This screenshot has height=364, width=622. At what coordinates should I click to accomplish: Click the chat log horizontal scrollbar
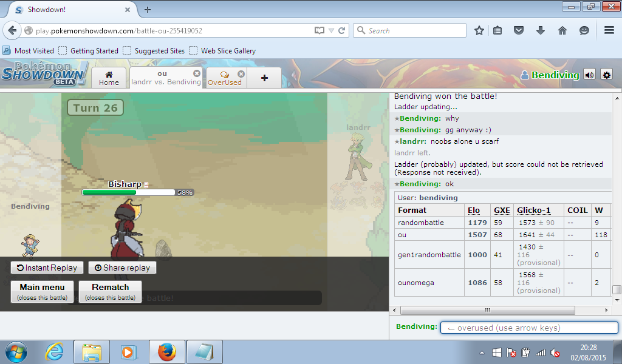(488, 310)
